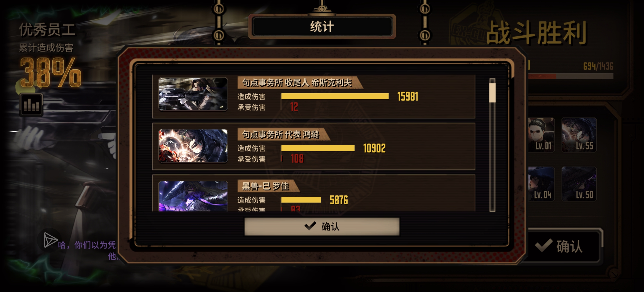Select the 统计 header tab

coord(322,26)
